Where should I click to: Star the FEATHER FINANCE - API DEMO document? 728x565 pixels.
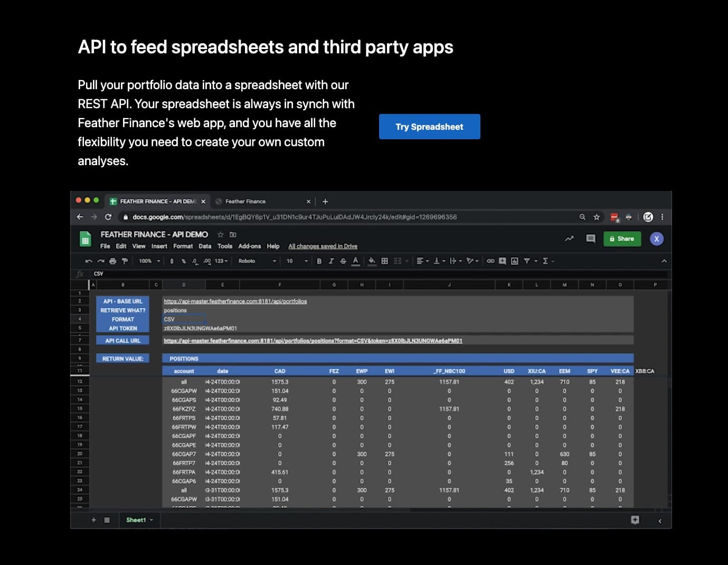click(x=221, y=235)
